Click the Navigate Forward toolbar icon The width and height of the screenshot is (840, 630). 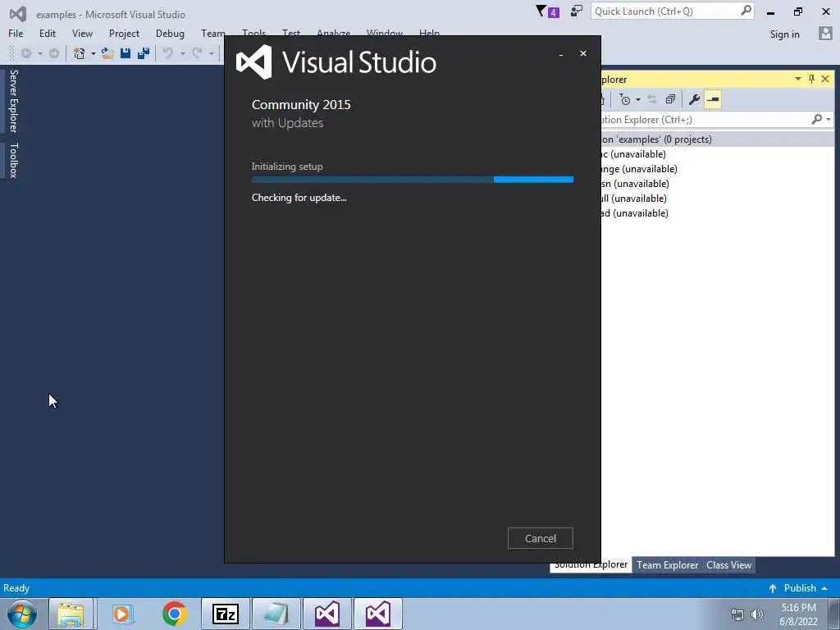point(54,53)
